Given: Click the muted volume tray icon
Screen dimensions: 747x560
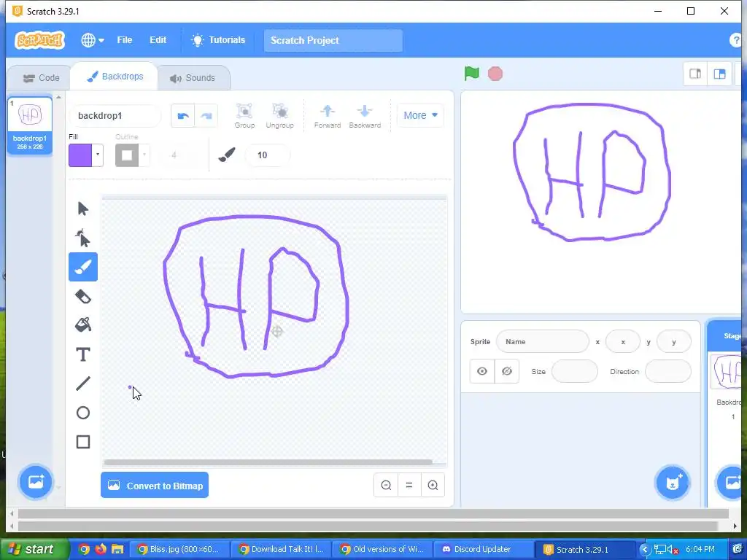Looking at the screenshot, I should (672, 550).
